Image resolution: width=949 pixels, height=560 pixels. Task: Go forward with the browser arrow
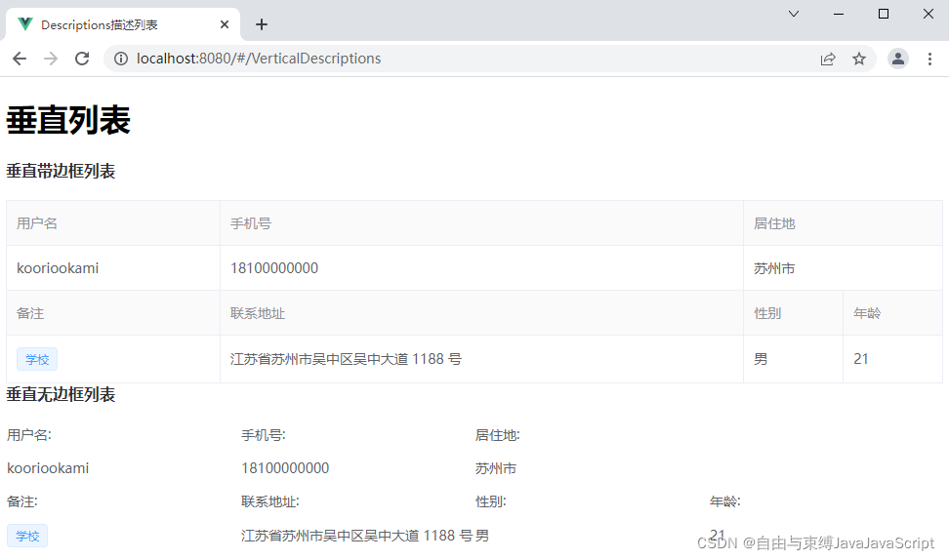51,59
